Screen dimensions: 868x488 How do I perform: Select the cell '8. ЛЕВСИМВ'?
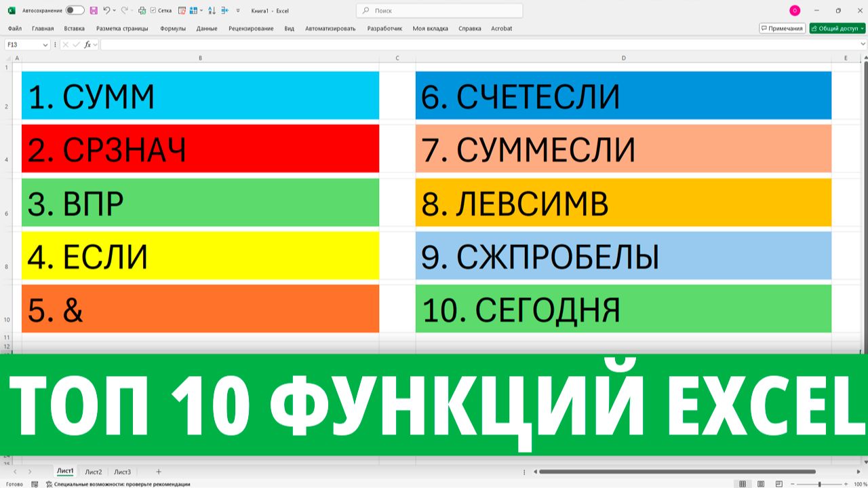[623, 202]
